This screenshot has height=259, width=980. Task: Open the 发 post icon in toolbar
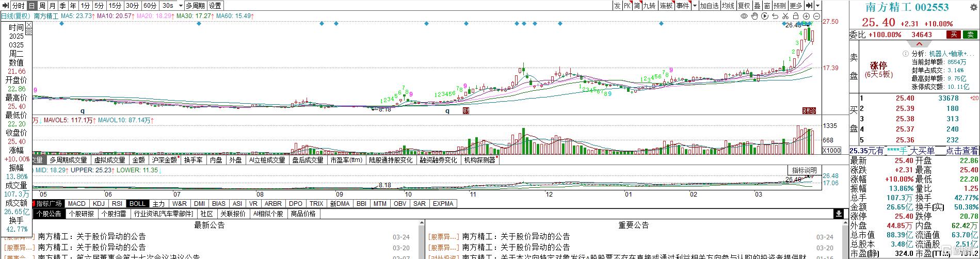pyautogui.click(x=618, y=6)
